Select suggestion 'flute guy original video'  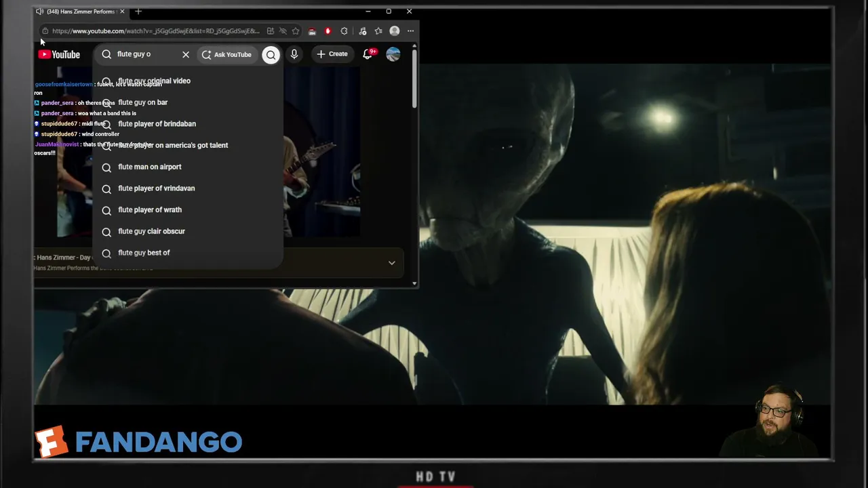click(188, 81)
